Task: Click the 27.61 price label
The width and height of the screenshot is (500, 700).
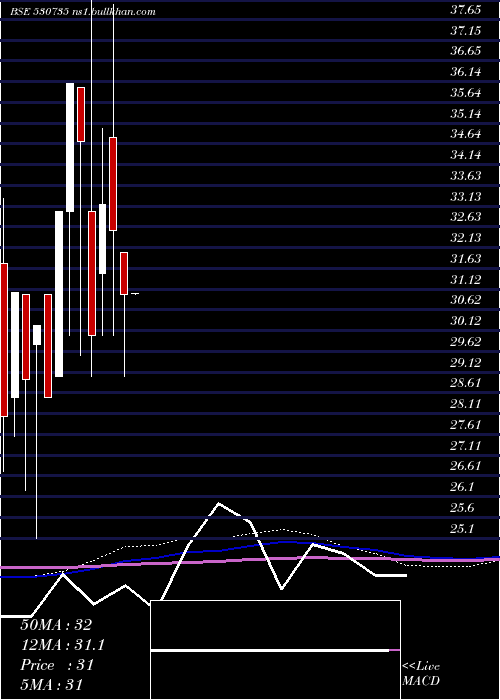Action: (466, 424)
